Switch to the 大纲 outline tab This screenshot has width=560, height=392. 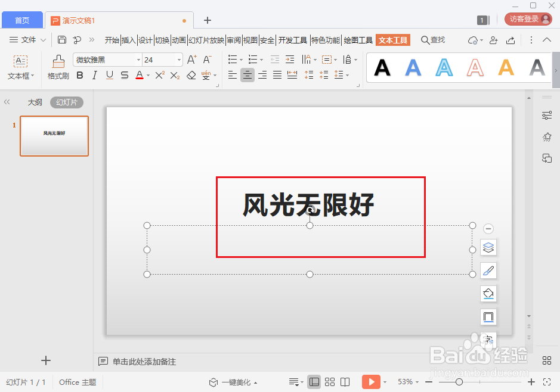pos(35,102)
